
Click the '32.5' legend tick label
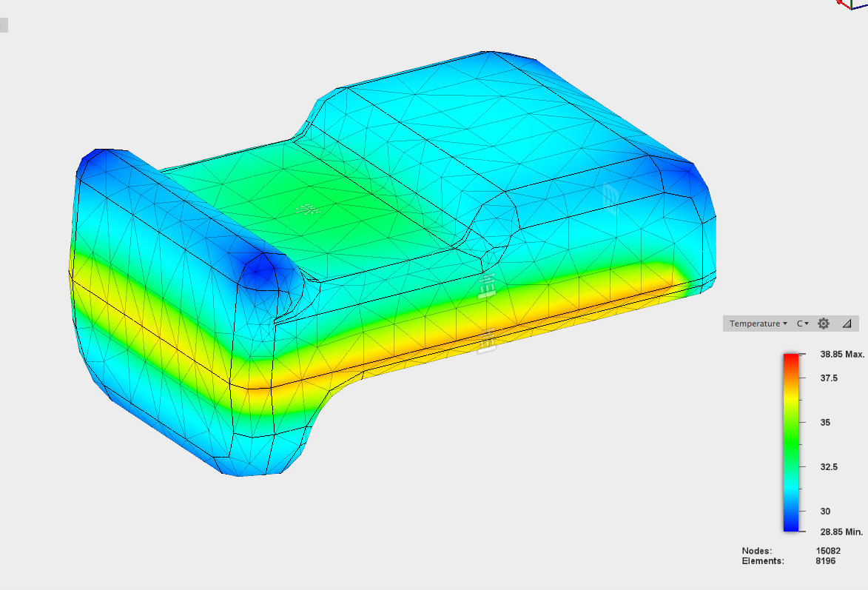[x=829, y=467]
